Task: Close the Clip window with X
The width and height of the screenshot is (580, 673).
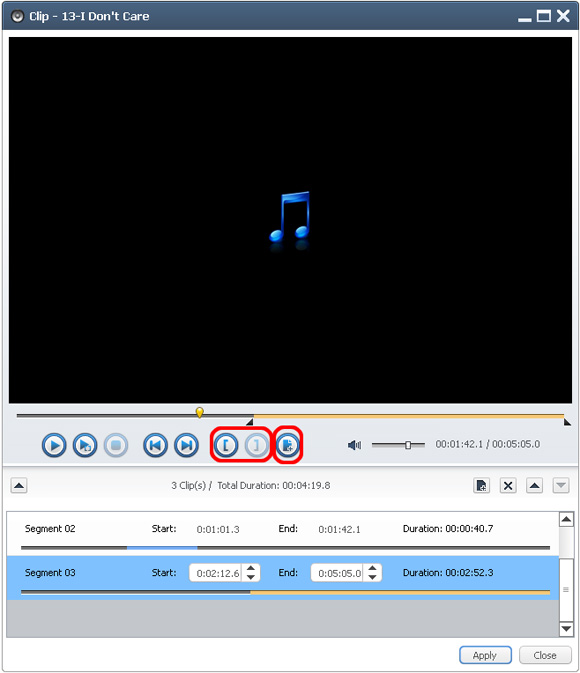Action: (563, 16)
